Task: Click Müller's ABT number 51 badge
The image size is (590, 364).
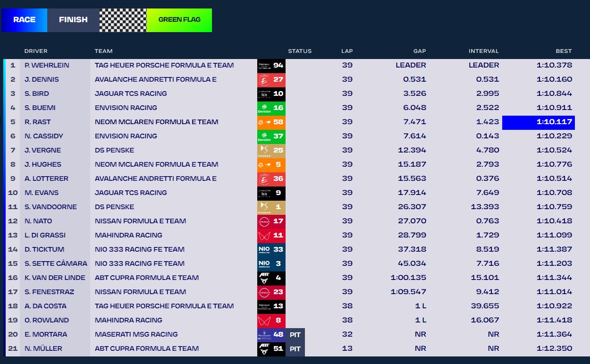Action: click(x=271, y=348)
